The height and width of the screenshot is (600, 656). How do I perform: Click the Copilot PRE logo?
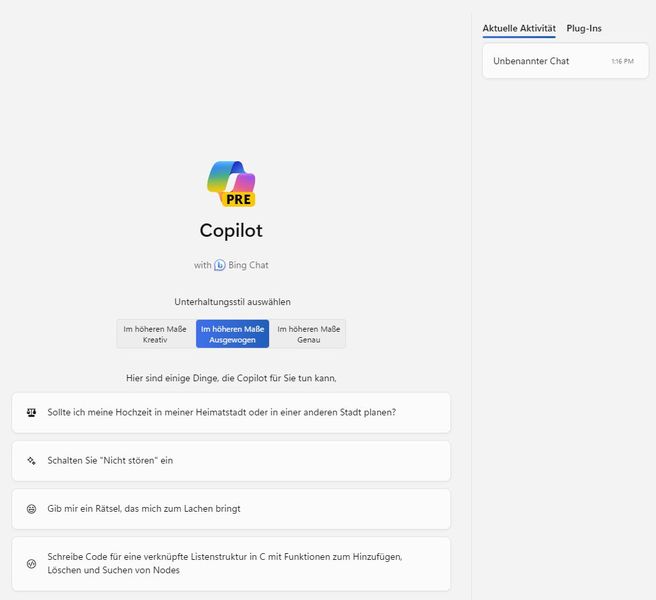(231, 184)
